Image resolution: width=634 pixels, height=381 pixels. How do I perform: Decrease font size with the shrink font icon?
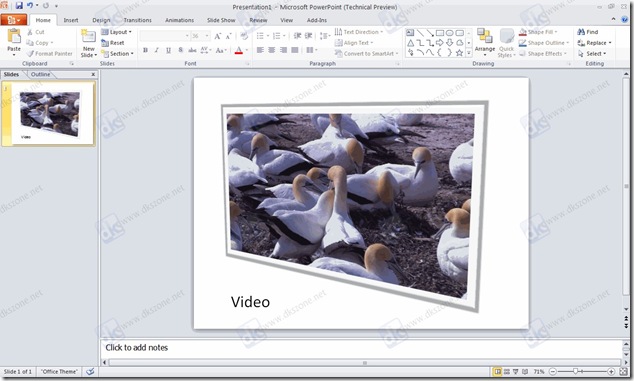[x=228, y=36]
